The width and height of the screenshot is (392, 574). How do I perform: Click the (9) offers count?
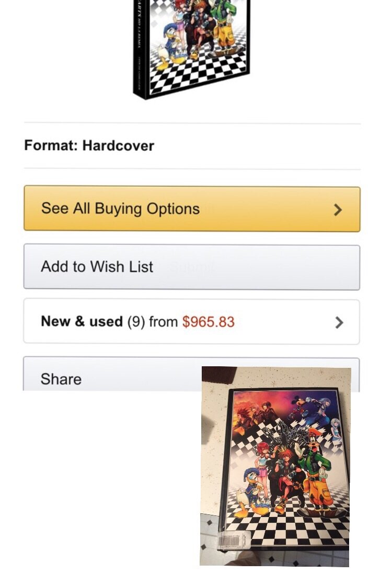click(136, 322)
